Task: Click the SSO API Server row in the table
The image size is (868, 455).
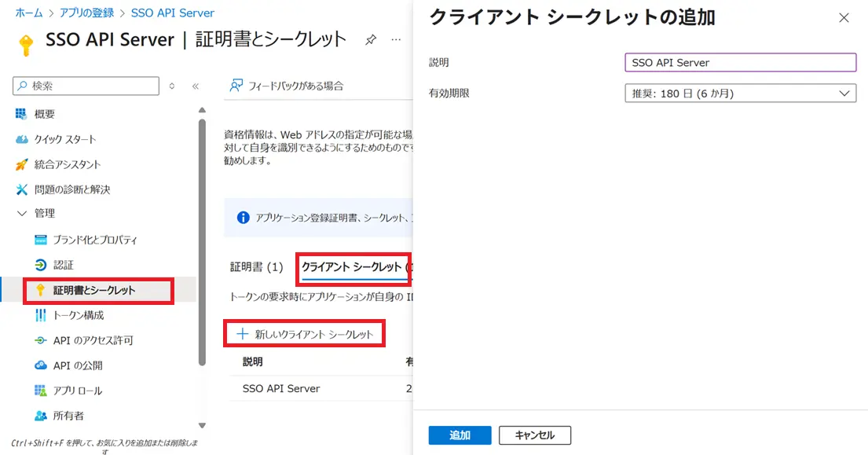Action: [x=321, y=388]
